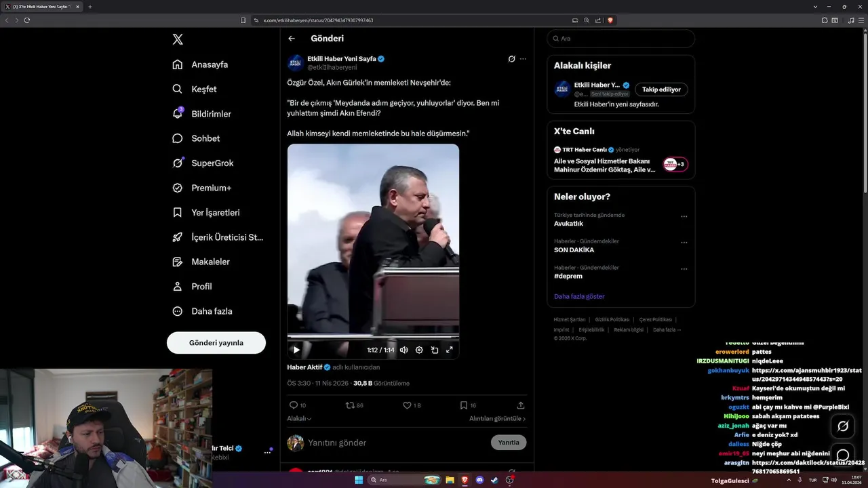Go back with Gönderi arrow
Screen dimensions: 868x488
click(292, 39)
